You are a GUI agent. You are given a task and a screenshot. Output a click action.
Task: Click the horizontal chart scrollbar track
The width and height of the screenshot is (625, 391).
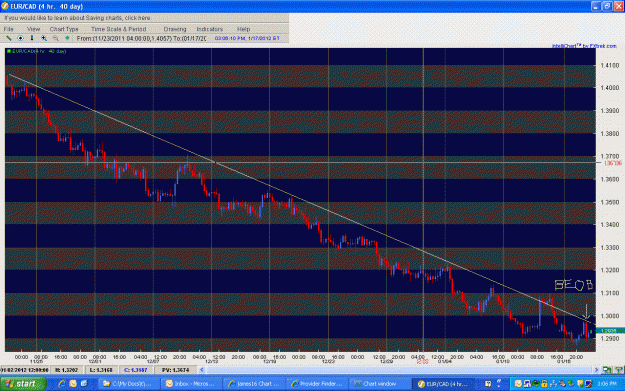(x=399, y=370)
